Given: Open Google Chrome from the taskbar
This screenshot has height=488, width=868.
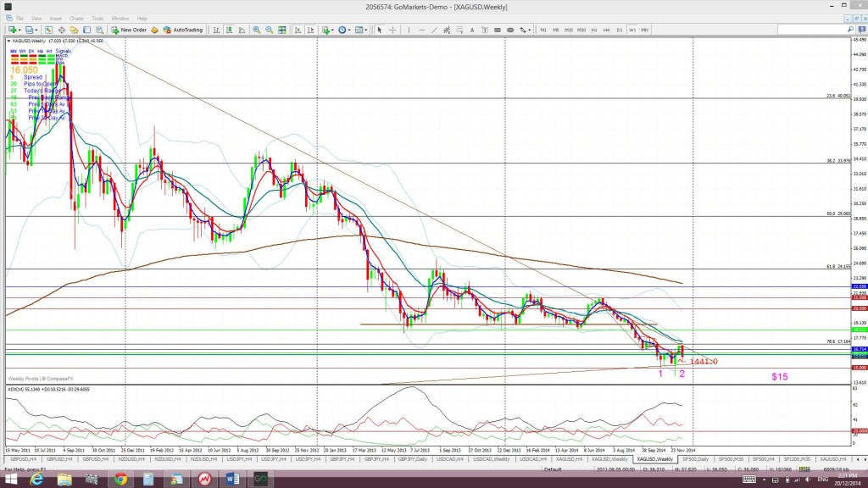Looking at the screenshot, I should (x=120, y=480).
